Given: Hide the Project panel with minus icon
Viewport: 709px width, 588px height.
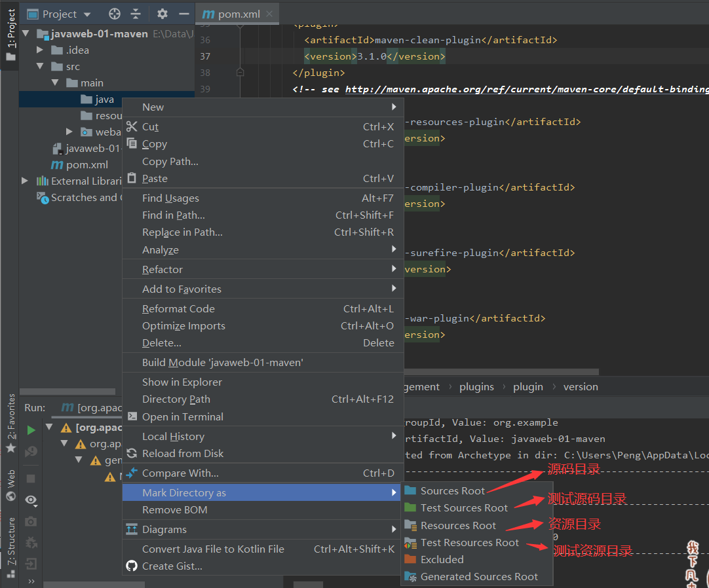Looking at the screenshot, I should (x=183, y=14).
